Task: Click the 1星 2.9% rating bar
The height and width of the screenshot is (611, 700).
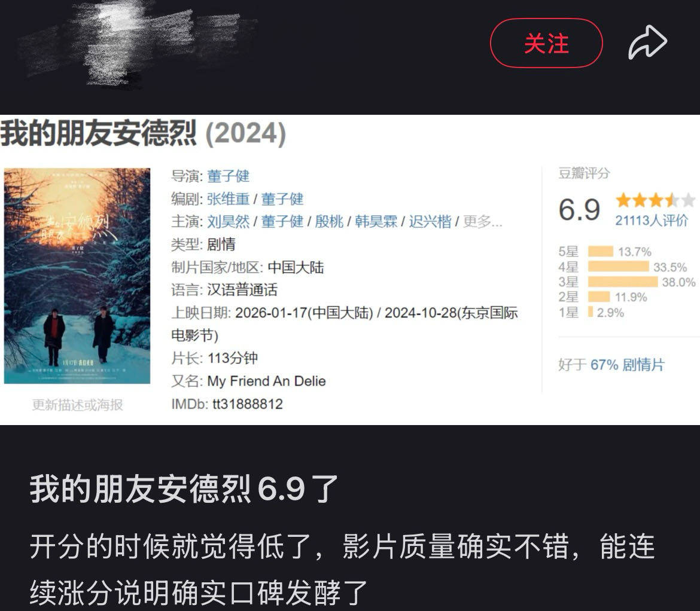Action: point(591,311)
